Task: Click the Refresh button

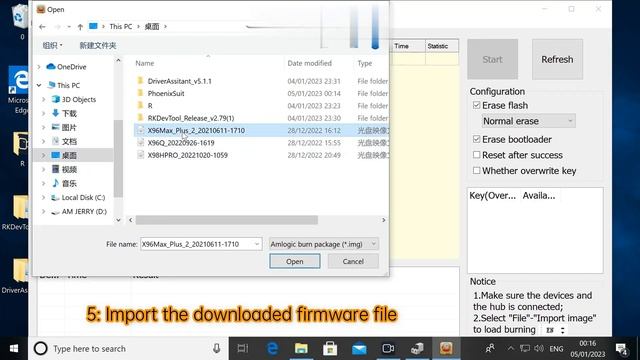Action: coord(557,60)
